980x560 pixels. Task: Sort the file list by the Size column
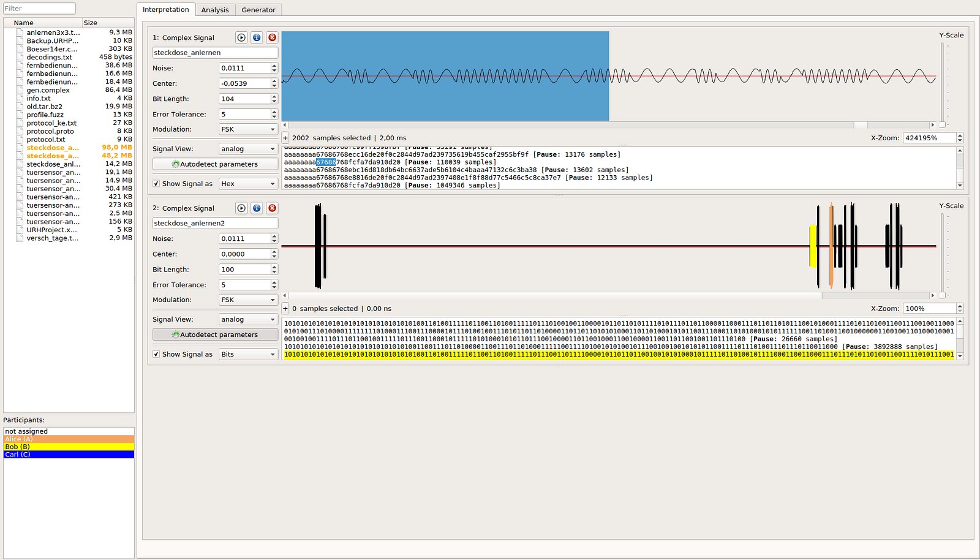coord(108,23)
